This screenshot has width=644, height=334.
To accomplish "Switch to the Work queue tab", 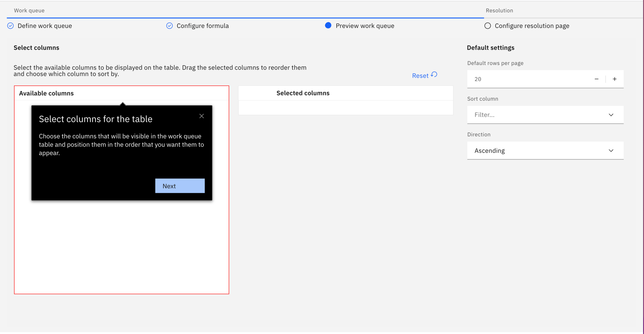I will pyautogui.click(x=29, y=11).
